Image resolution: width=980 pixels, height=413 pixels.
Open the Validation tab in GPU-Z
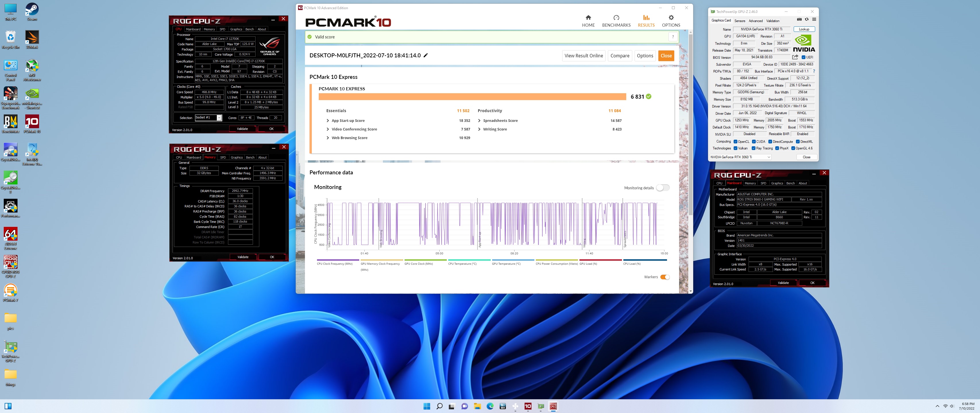click(x=772, y=21)
